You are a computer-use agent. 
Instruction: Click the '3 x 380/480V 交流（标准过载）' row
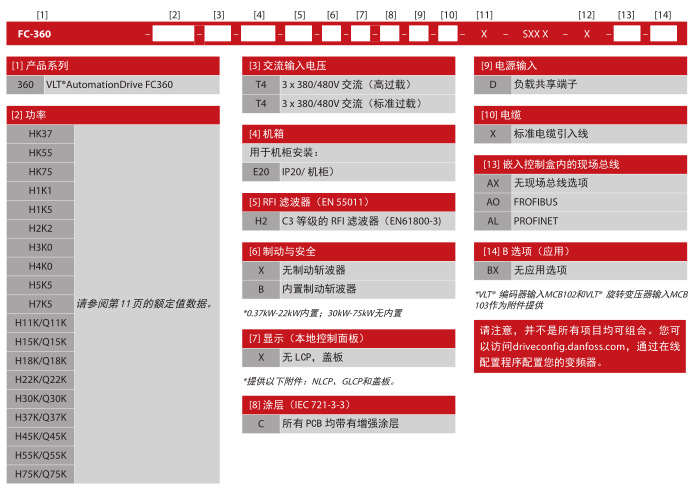(x=348, y=104)
